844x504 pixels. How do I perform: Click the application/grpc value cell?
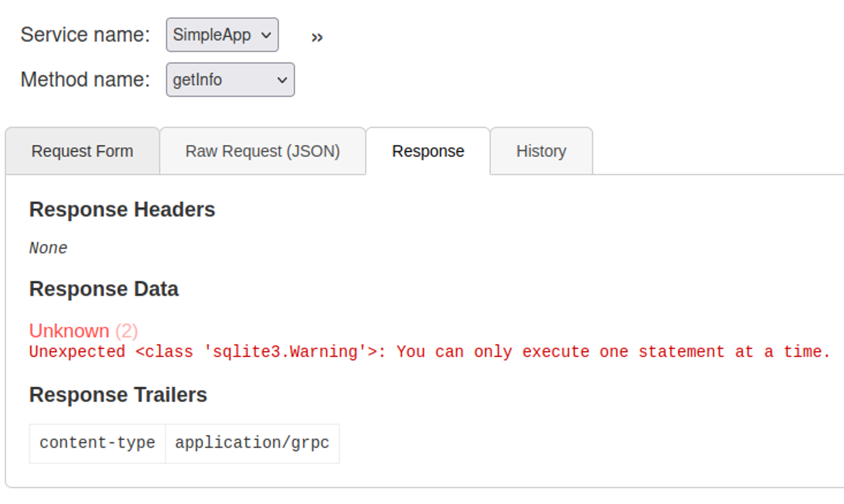pos(252,443)
